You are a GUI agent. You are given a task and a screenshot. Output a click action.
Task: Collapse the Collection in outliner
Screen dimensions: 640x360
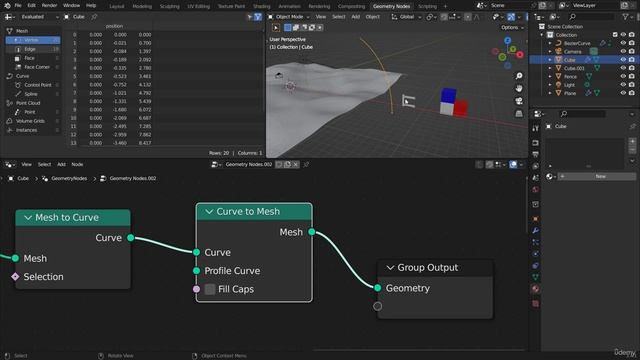(x=542, y=35)
